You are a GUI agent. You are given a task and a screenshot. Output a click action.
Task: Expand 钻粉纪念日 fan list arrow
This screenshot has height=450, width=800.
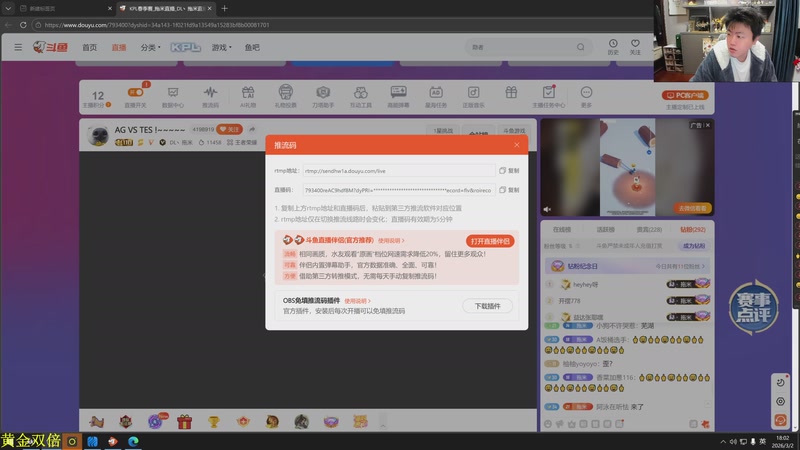[x=704, y=266]
